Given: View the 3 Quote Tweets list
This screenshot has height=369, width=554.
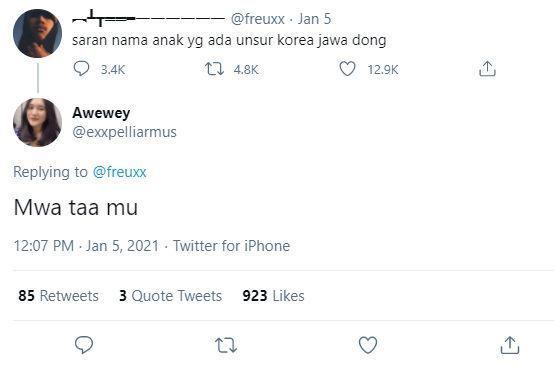Looking at the screenshot, I should [x=170, y=296].
